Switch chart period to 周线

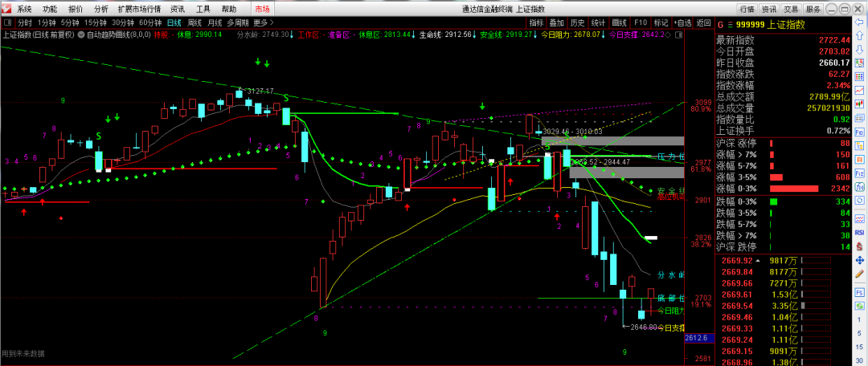click(x=194, y=22)
